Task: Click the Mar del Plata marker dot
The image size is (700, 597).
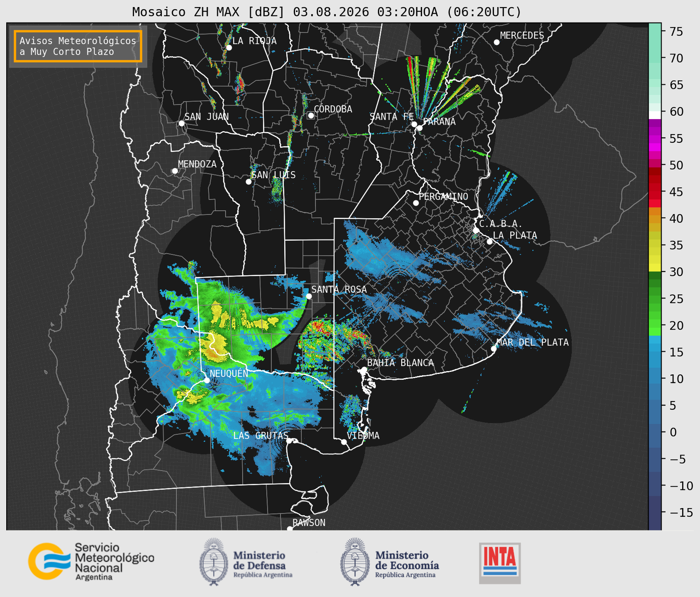Action: pos(494,349)
